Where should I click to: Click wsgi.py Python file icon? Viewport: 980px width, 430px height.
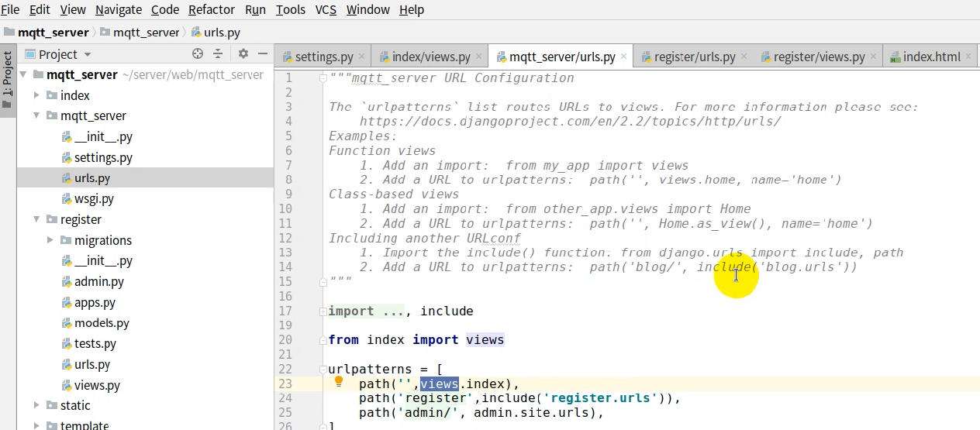point(67,199)
